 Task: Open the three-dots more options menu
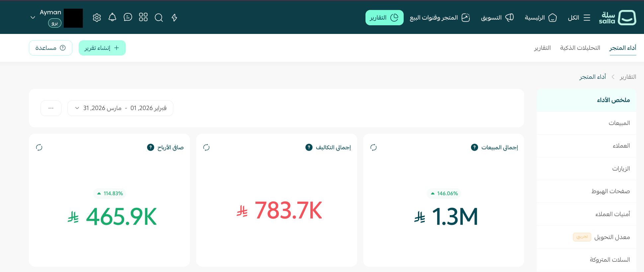(x=51, y=108)
